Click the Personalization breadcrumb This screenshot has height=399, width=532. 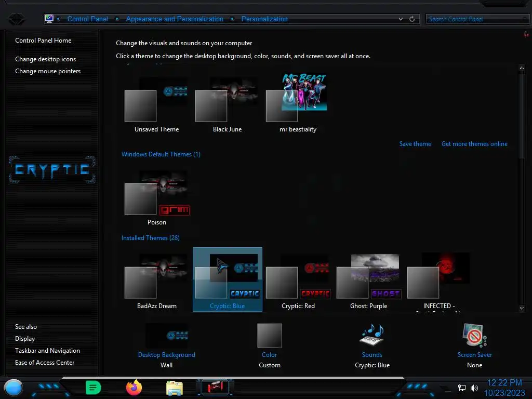(264, 19)
